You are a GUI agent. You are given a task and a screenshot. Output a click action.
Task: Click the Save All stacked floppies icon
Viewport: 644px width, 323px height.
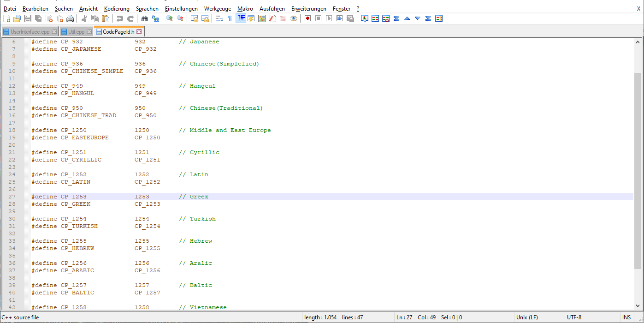[38, 18]
